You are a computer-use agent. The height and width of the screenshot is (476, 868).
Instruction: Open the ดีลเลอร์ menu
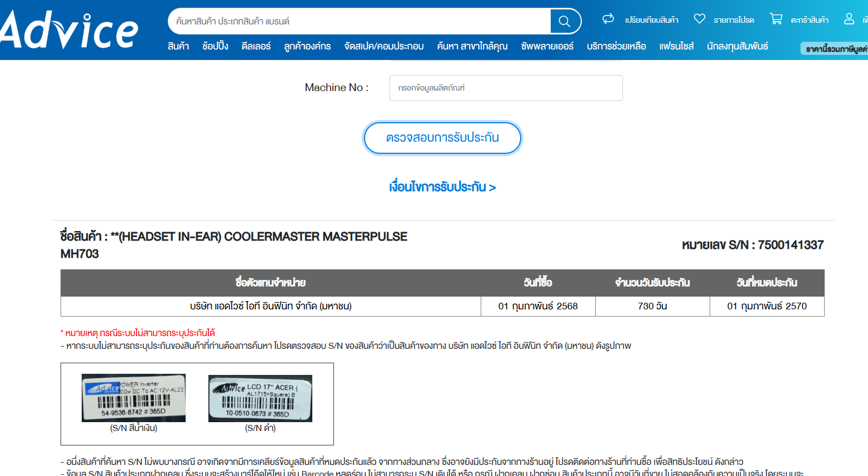pyautogui.click(x=256, y=46)
